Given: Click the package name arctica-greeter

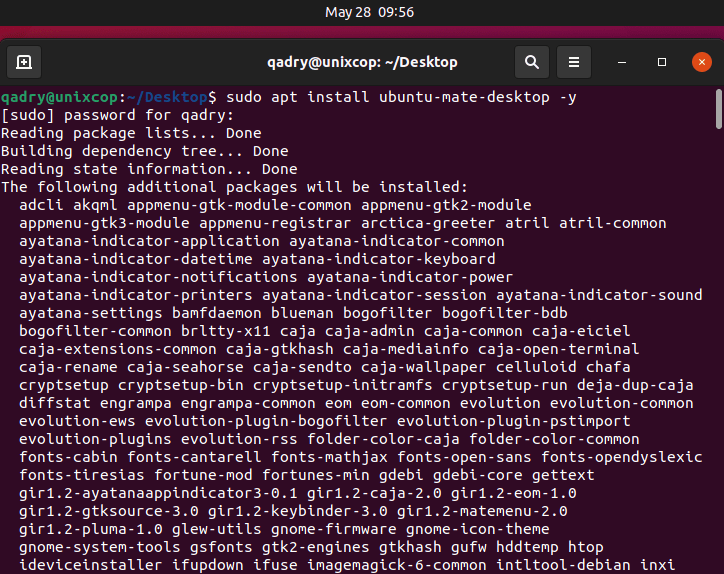Looking at the screenshot, I should point(428,224).
